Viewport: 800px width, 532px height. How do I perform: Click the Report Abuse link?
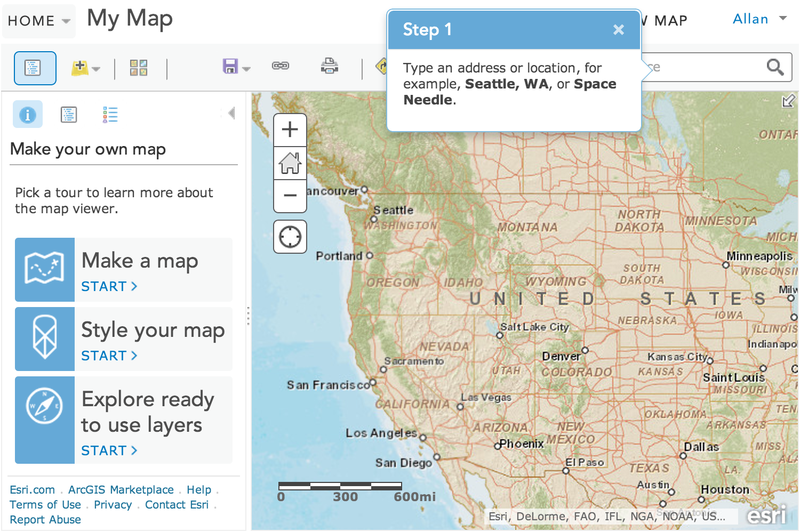(45, 520)
